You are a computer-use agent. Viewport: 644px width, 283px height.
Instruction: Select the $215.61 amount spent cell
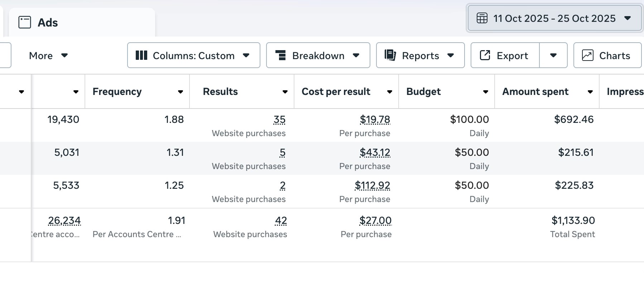(x=576, y=152)
